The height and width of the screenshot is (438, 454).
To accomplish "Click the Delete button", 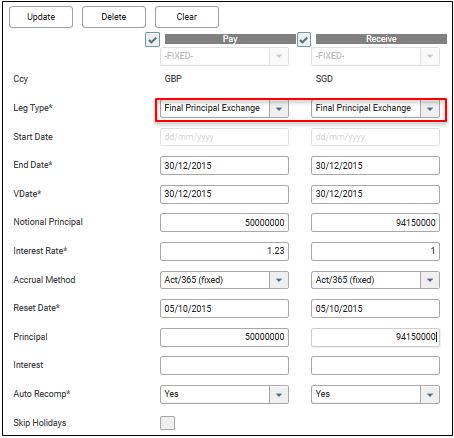I will point(114,17).
